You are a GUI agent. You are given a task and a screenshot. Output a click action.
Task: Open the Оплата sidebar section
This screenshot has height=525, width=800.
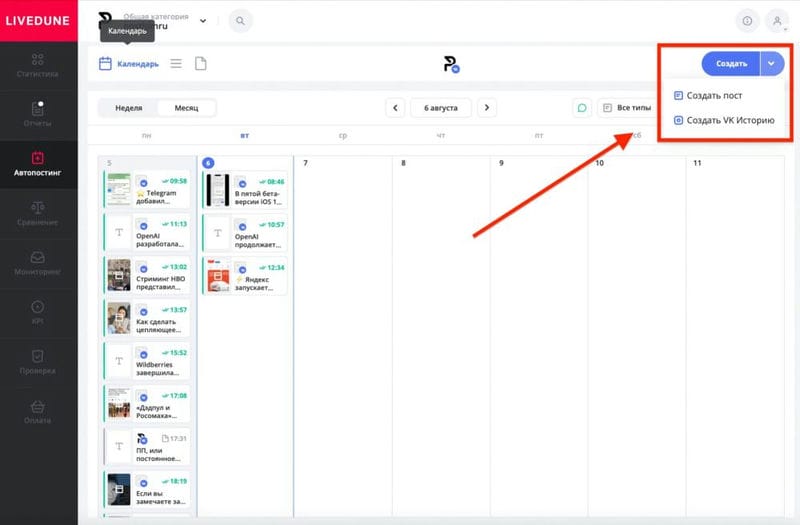click(37, 412)
